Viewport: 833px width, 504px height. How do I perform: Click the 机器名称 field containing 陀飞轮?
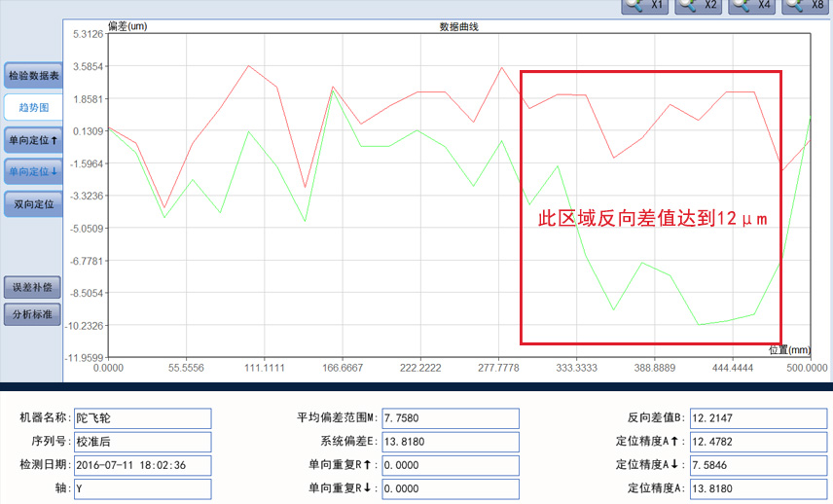[x=142, y=417]
